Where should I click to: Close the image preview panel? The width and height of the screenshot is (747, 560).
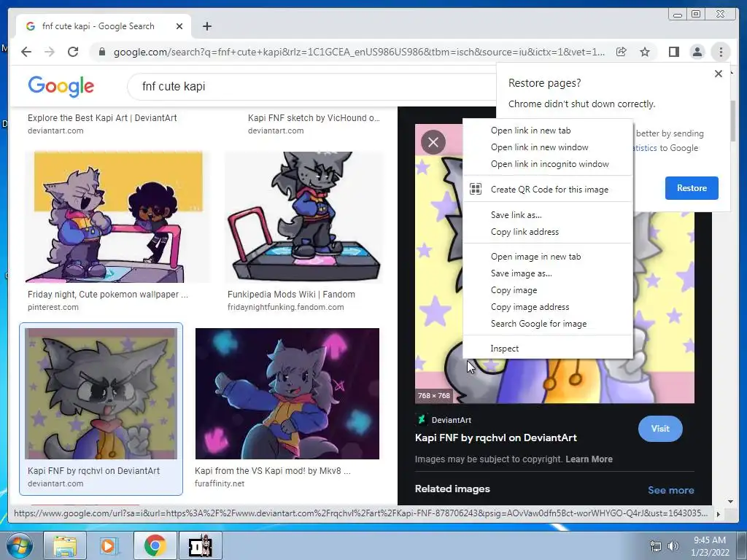[433, 142]
